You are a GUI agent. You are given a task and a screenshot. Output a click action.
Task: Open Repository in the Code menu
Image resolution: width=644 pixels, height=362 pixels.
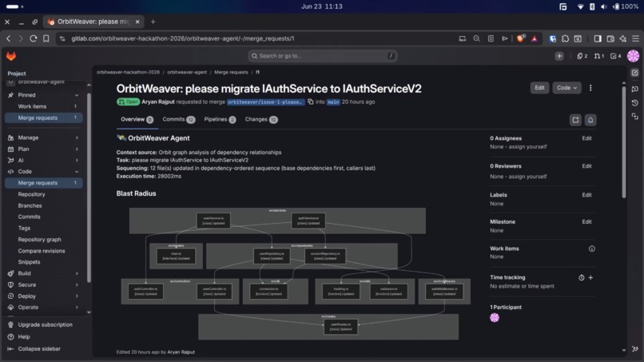(32, 194)
